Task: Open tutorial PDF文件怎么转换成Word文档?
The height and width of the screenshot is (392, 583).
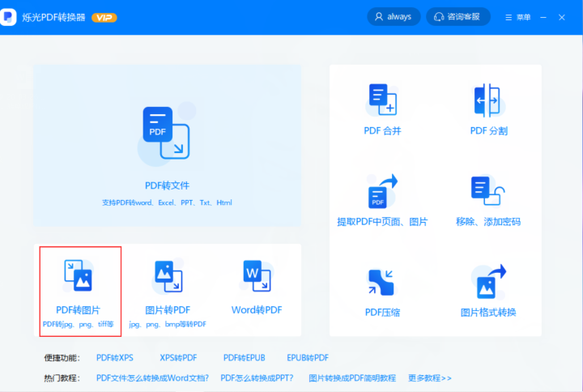Action: tap(152, 378)
